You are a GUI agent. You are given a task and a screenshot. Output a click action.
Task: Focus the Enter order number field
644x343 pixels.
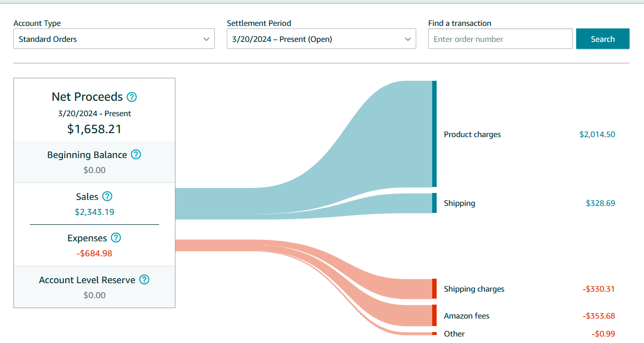pos(500,39)
